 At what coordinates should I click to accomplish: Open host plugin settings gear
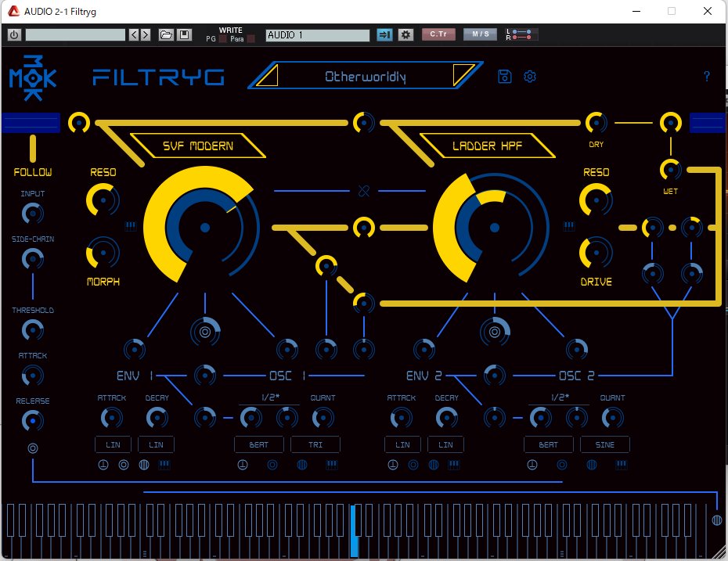pyautogui.click(x=405, y=34)
